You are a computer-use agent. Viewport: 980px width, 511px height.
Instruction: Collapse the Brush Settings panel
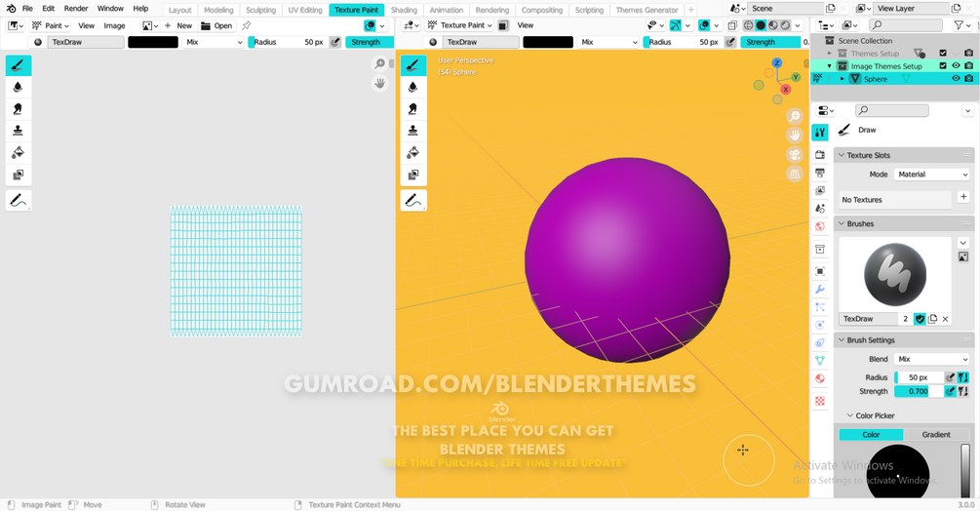point(842,339)
